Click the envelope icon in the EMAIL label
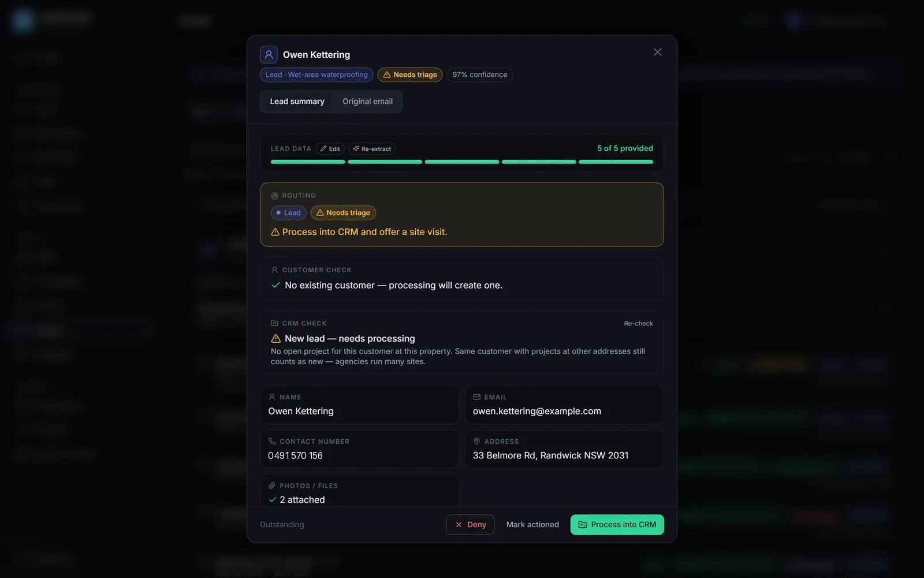 476,397
